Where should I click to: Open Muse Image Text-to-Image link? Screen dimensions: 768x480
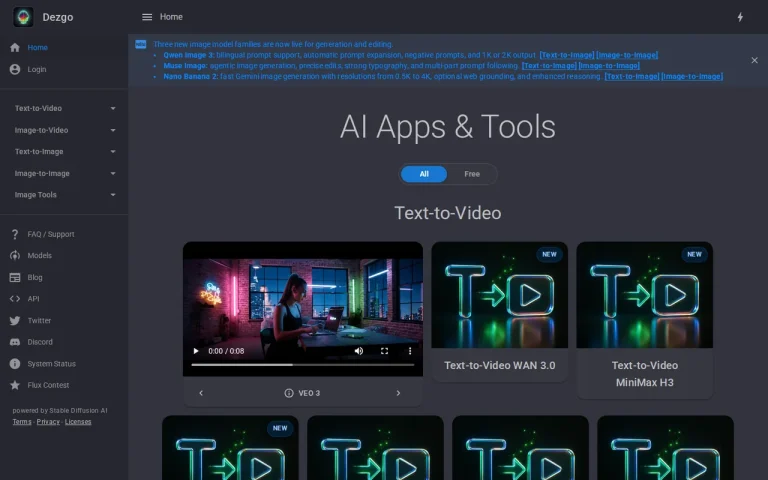[549, 66]
